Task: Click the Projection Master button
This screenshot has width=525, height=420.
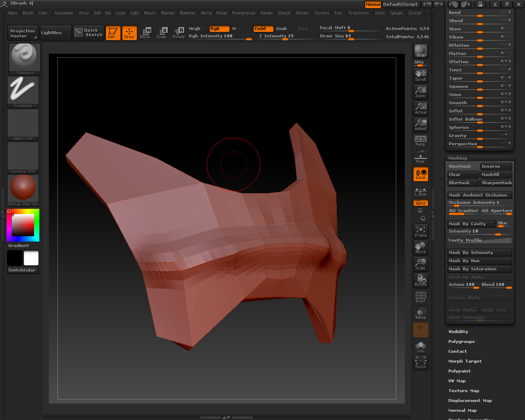Action: coord(23,33)
